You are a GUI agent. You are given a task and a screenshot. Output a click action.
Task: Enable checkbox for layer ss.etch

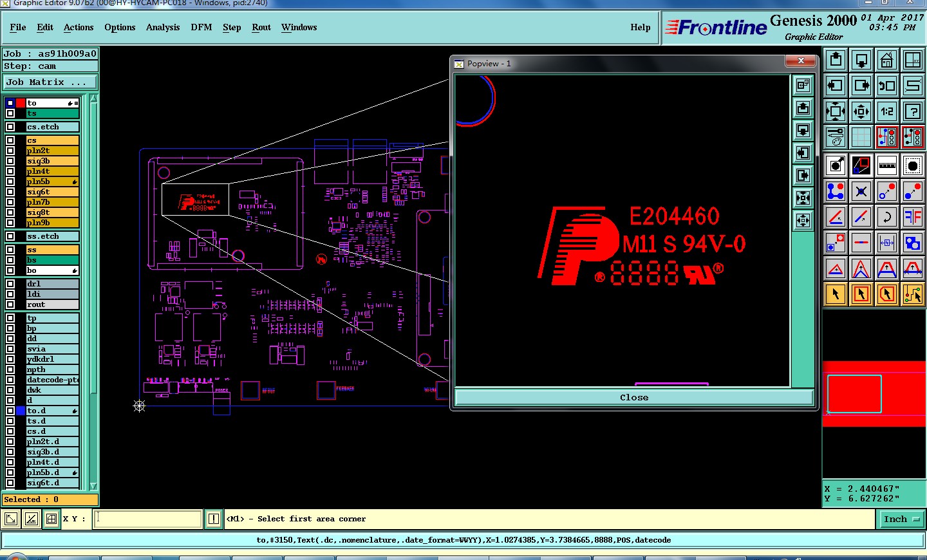[x=10, y=236]
